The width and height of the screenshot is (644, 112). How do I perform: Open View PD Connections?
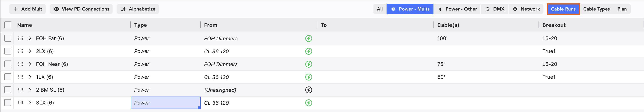81,9
